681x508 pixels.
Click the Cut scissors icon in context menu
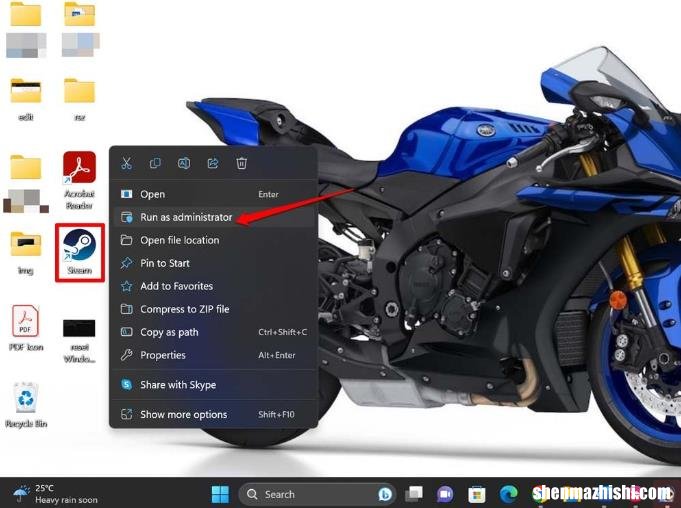(126, 164)
